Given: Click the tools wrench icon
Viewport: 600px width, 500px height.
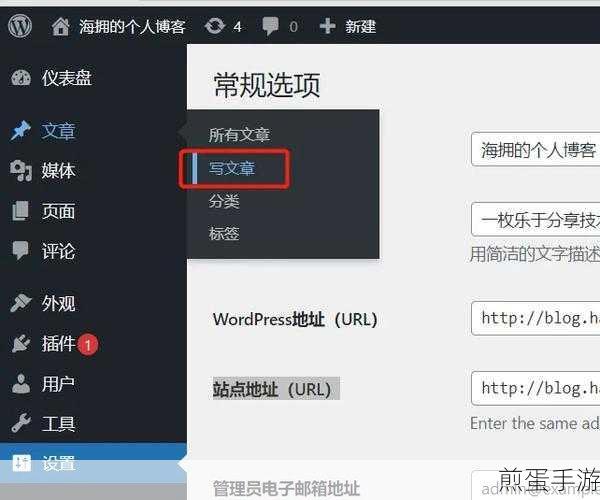Looking at the screenshot, I should tap(21, 423).
